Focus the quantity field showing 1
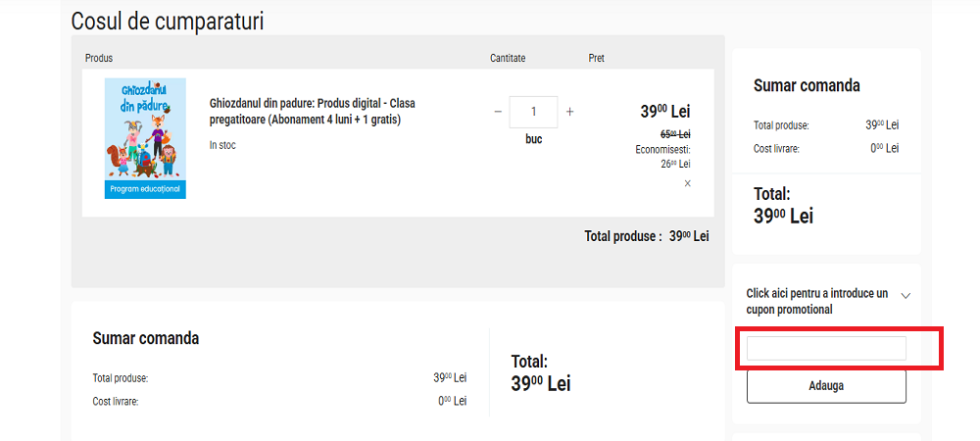 (534, 112)
